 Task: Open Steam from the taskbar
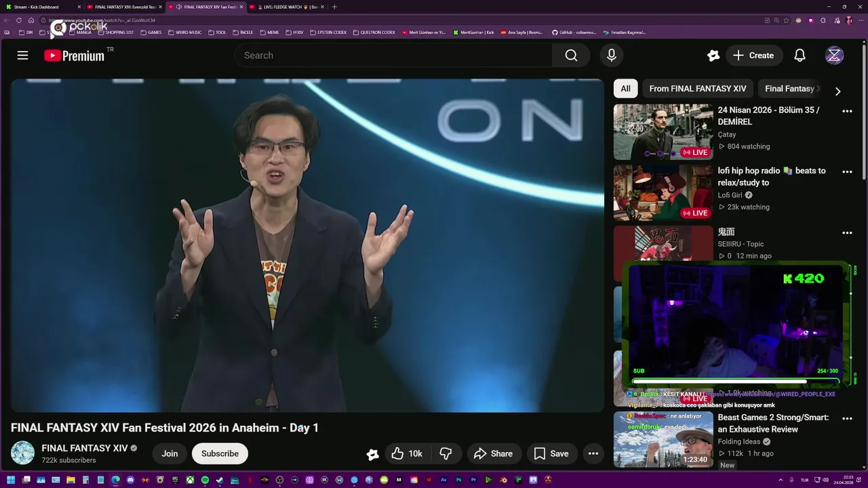pyautogui.click(x=220, y=481)
